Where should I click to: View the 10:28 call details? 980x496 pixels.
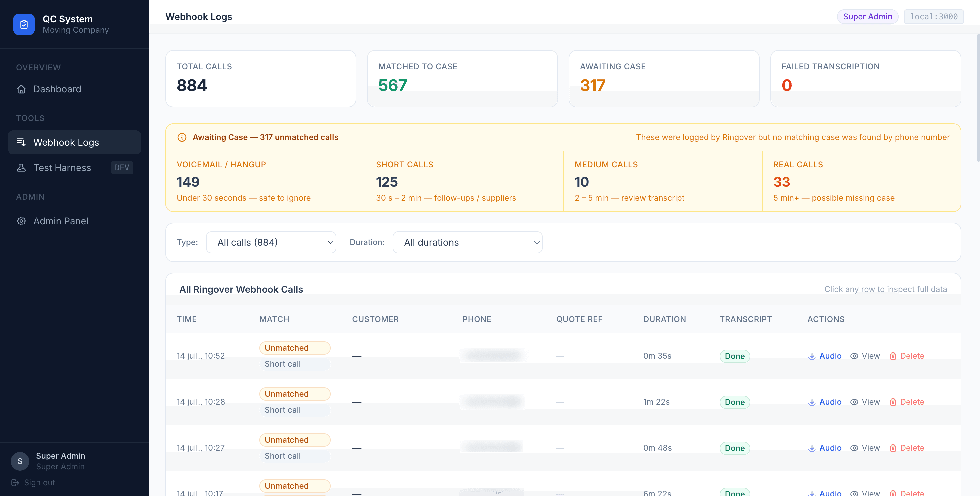click(x=865, y=402)
